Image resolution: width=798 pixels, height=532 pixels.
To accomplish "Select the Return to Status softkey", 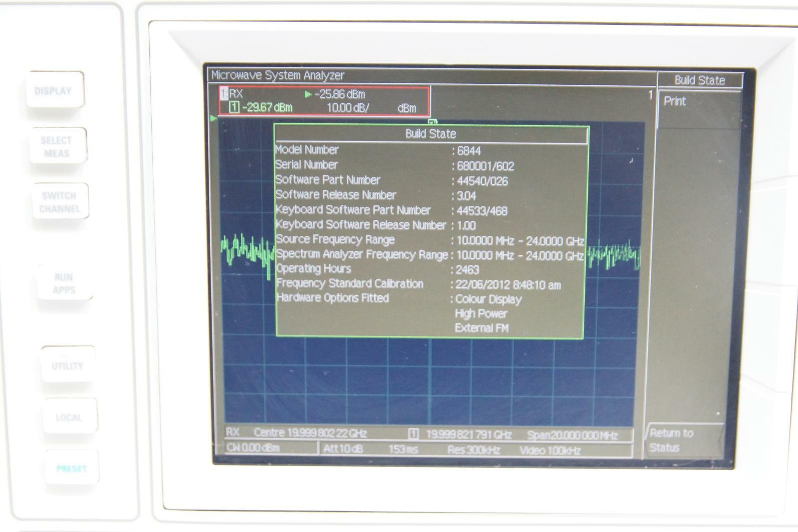I will pyautogui.click(x=685, y=440).
